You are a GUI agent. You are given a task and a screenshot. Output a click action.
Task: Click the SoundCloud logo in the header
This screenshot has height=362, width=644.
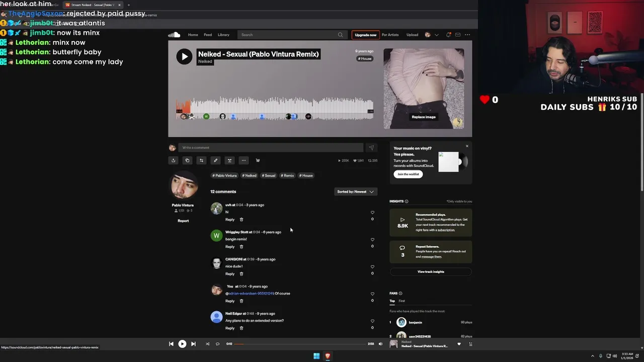tap(174, 35)
